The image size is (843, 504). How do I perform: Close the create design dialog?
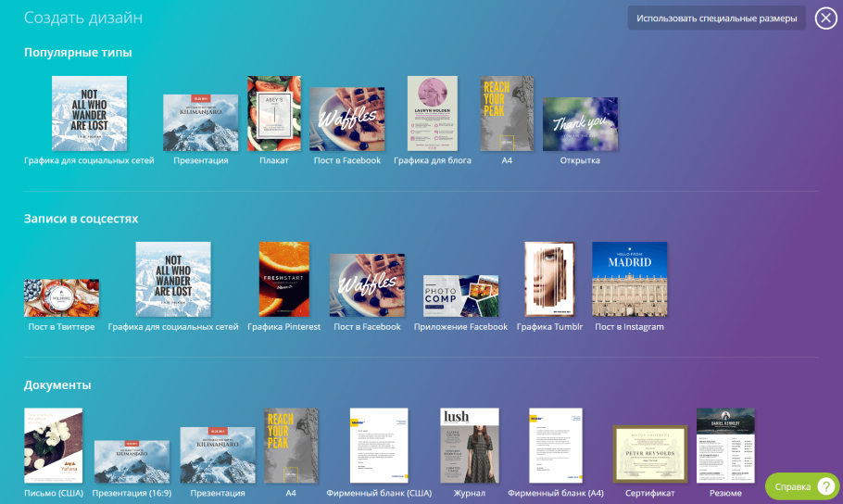click(x=825, y=19)
